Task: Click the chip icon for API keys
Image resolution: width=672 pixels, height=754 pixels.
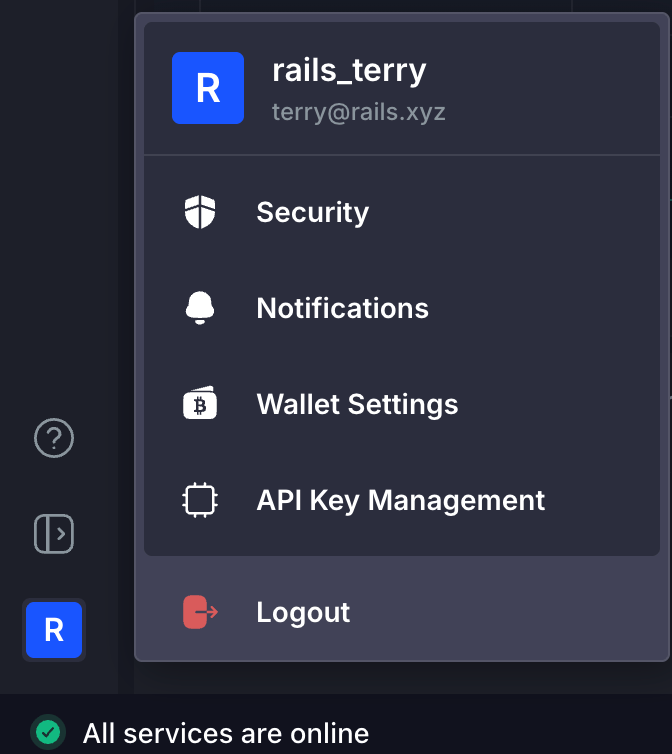Action: 200,500
